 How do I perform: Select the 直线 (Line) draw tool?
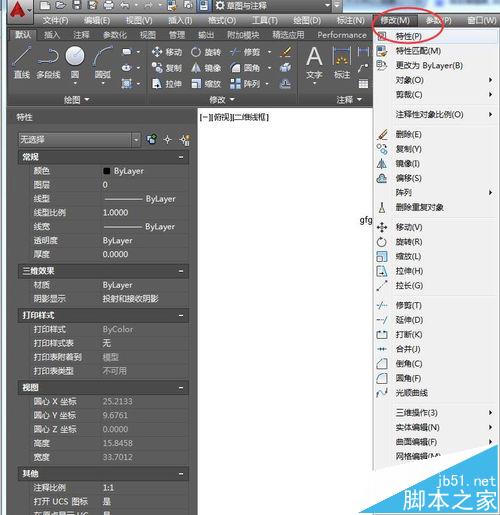tap(22, 63)
